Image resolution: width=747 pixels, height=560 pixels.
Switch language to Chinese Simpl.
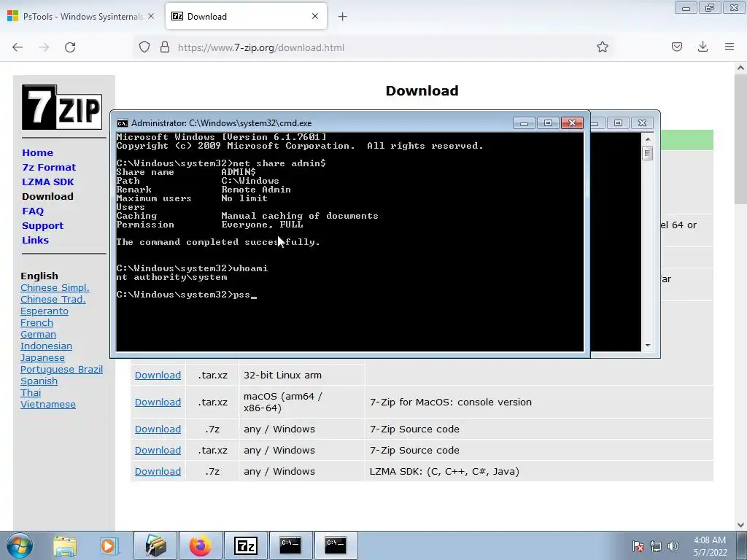pos(55,287)
